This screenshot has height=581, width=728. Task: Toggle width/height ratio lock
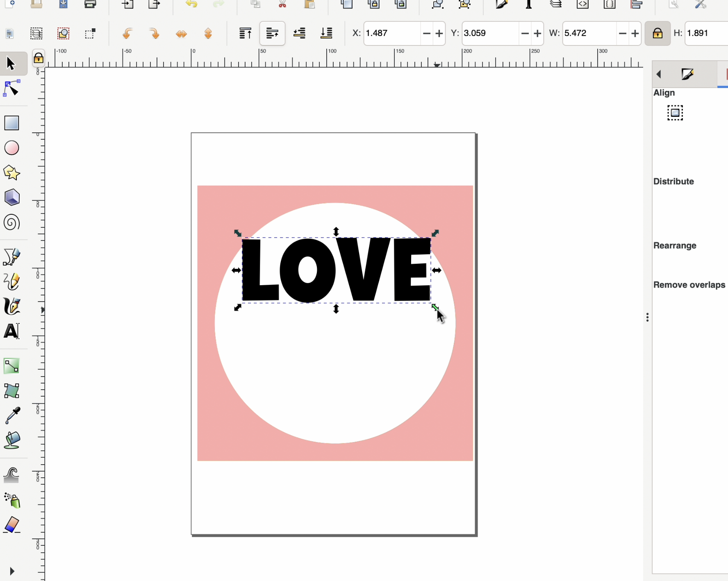pos(657,33)
